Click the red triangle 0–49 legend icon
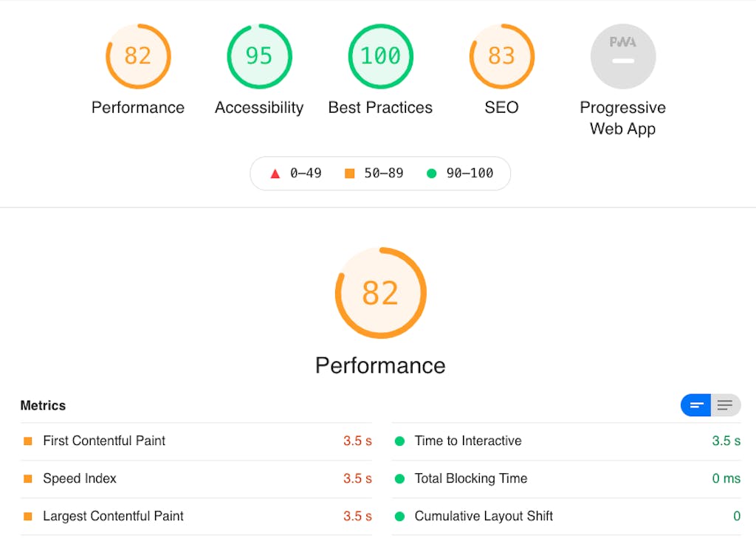 coord(275,173)
